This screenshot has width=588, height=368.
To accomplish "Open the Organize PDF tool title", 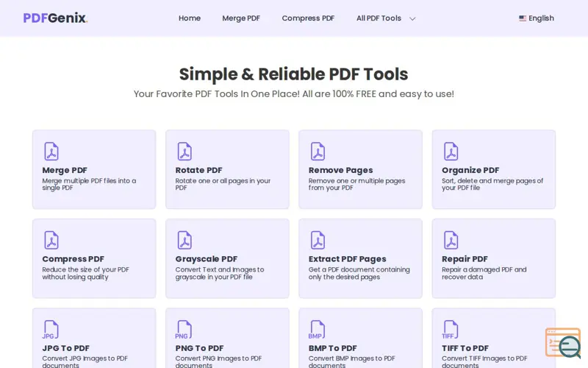I will coord(470,170).
